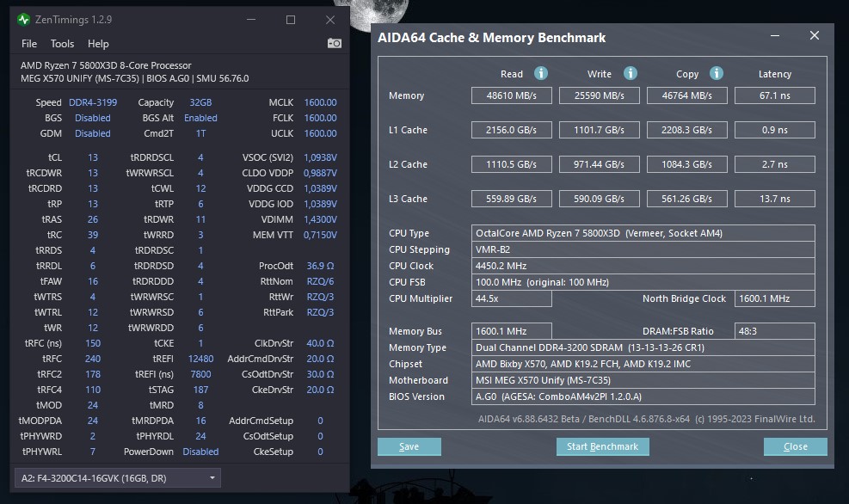Click the VSOC (SVI2) voltage 1,0938V
849x504 pixels.
tap(320, 157)
